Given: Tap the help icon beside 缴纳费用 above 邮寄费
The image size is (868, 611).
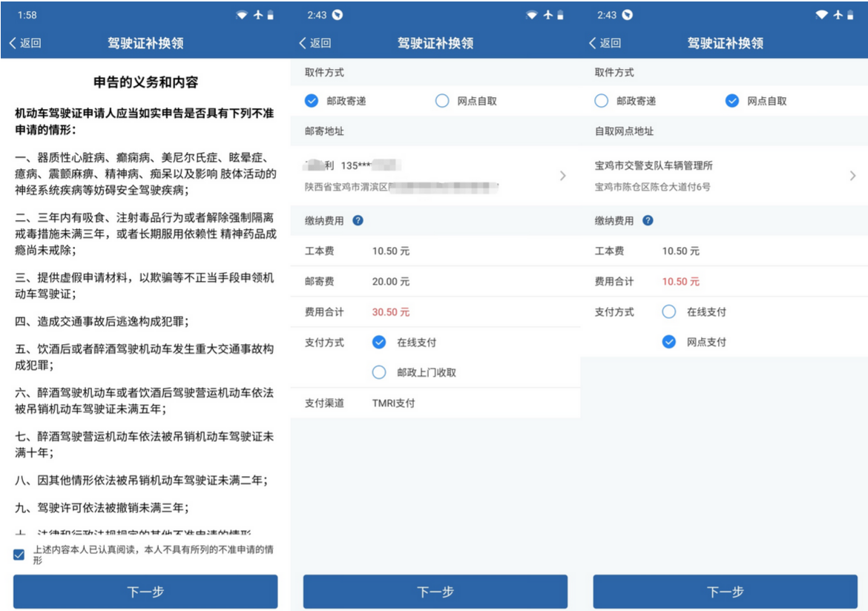Looking at the screenshot, I should click(x=358, y=220).
